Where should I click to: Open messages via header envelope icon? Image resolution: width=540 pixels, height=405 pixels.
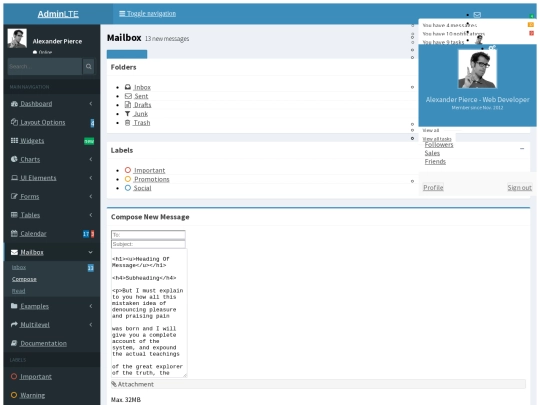tap(477, 14)
